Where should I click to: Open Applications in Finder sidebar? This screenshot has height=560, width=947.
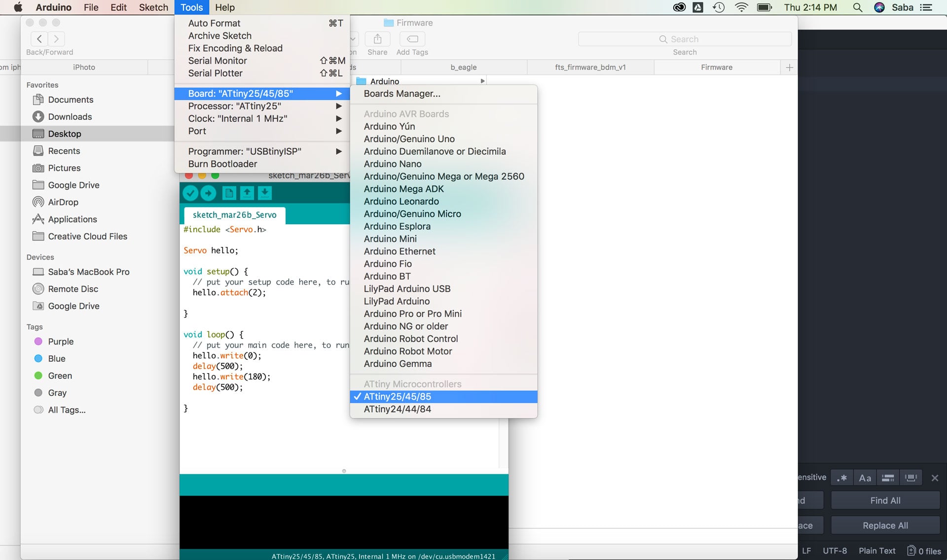73,219
